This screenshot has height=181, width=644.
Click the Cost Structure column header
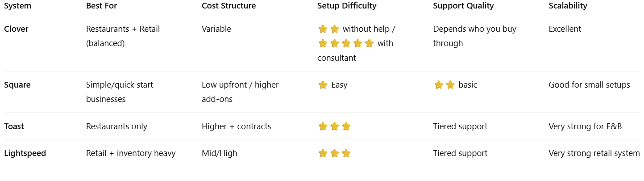(229, 6)
